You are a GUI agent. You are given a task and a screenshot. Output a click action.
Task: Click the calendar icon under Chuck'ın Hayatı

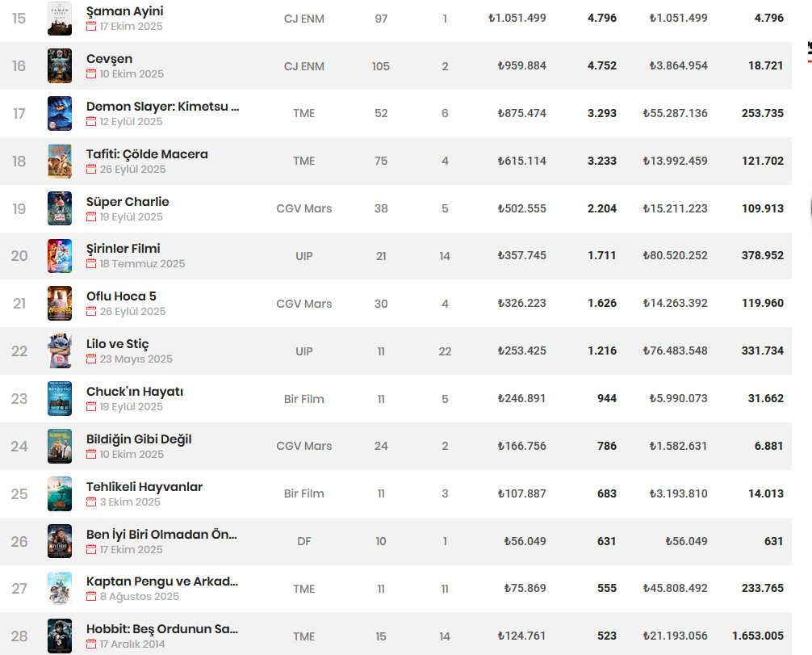[91, 407]
